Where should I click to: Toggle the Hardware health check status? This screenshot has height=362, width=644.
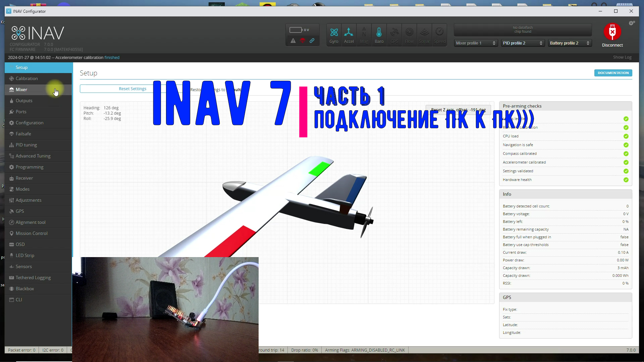click(626, 180)
